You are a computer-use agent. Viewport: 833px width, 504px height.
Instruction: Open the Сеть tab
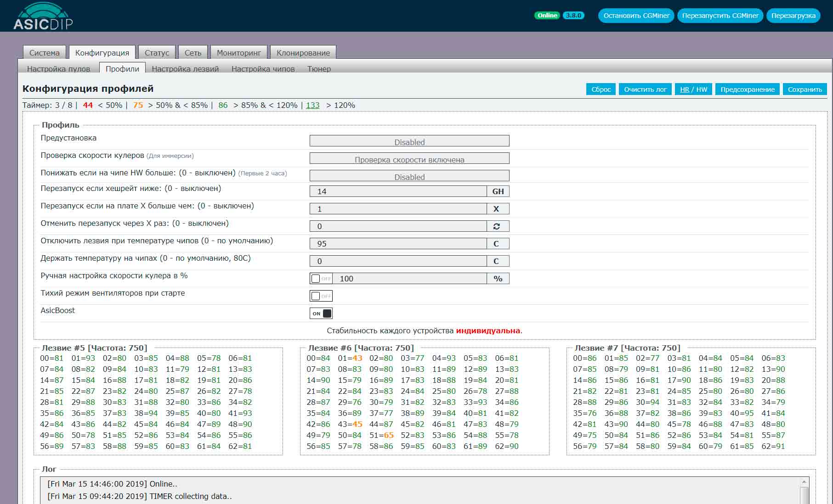[193, 53]
